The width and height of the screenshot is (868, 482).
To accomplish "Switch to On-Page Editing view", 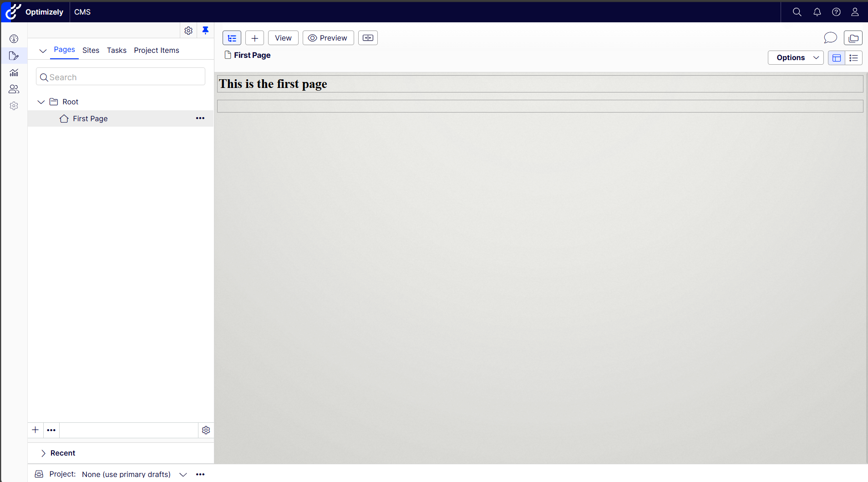I will point(837,58).
